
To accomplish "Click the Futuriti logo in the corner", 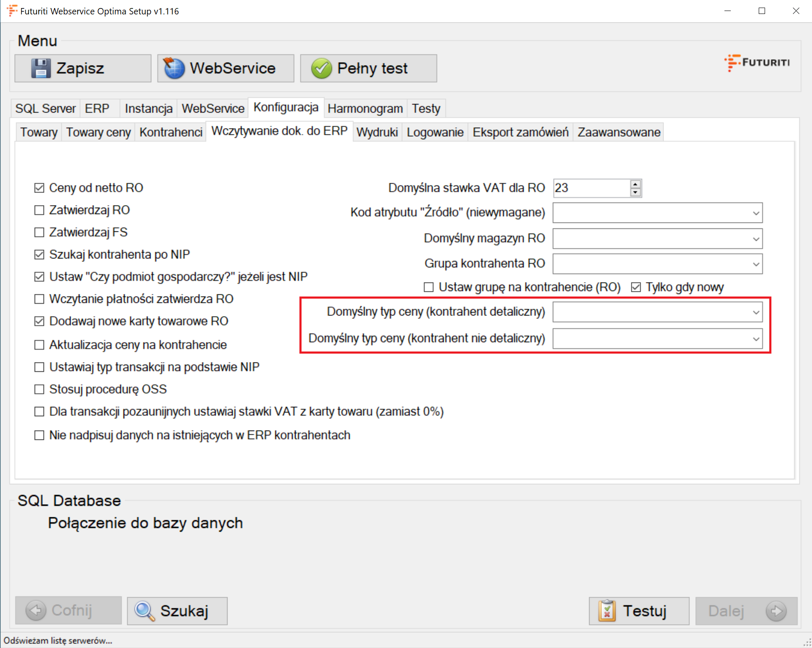I will point(757,63).
